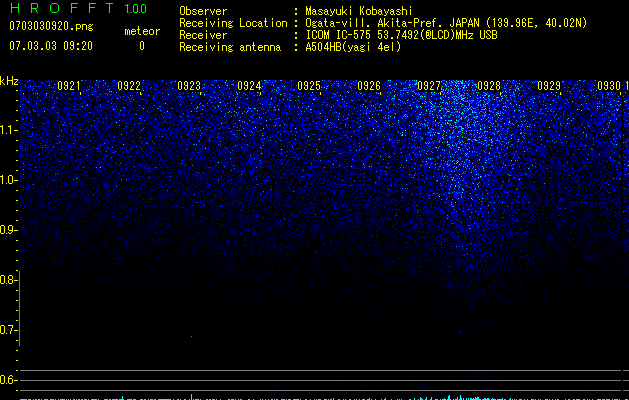The width and height of the screenshot is (629, 400).
Task: Click the Receiving Location label
Action: pyautogui.click(x=233, y=23)
